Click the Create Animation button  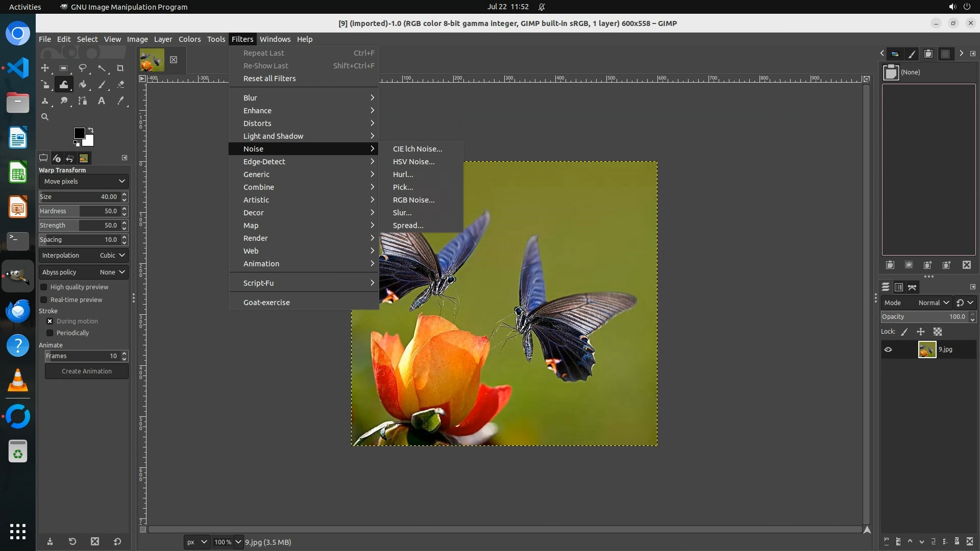(x=87, y=371)
